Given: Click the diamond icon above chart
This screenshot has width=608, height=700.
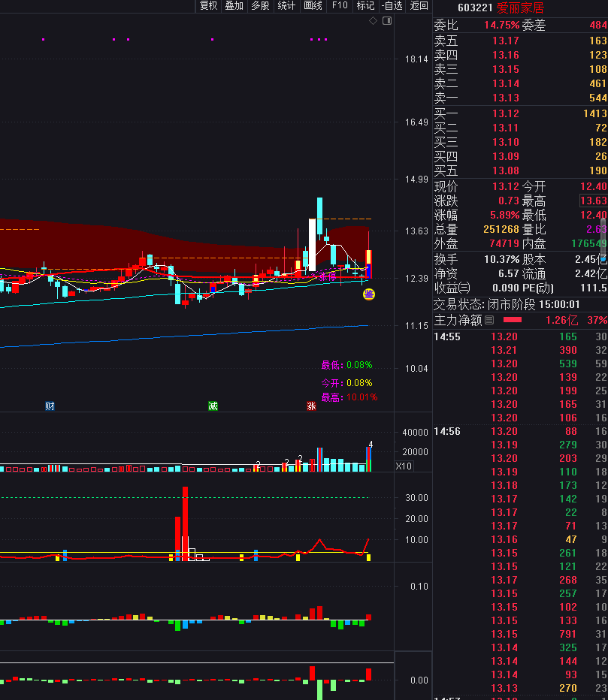Looking at the screenshot, I should (374, 21).
